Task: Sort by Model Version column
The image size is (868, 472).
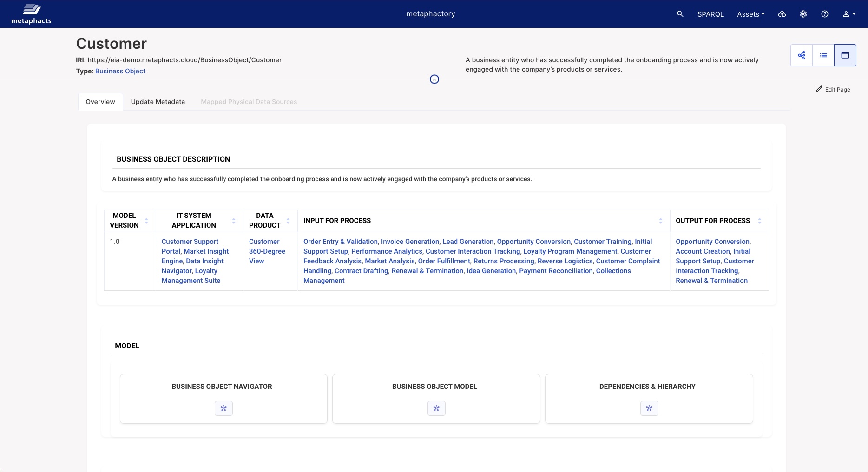Action: tap(146, 221)
